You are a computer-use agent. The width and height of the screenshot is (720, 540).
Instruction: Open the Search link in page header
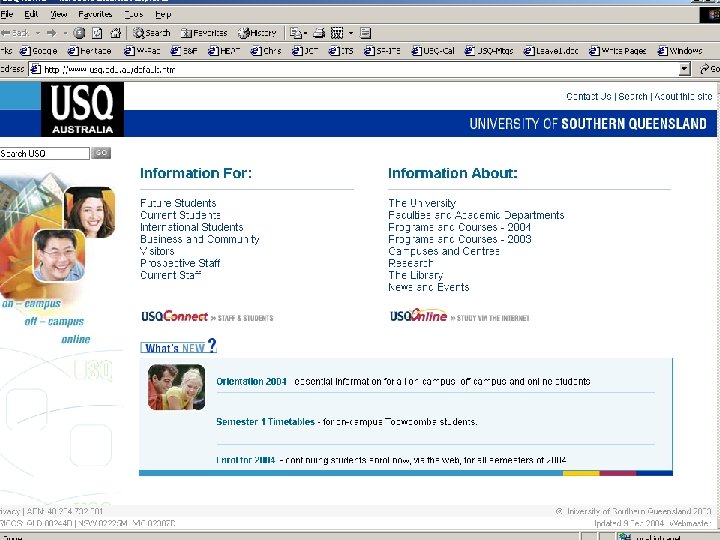point(633,96)
